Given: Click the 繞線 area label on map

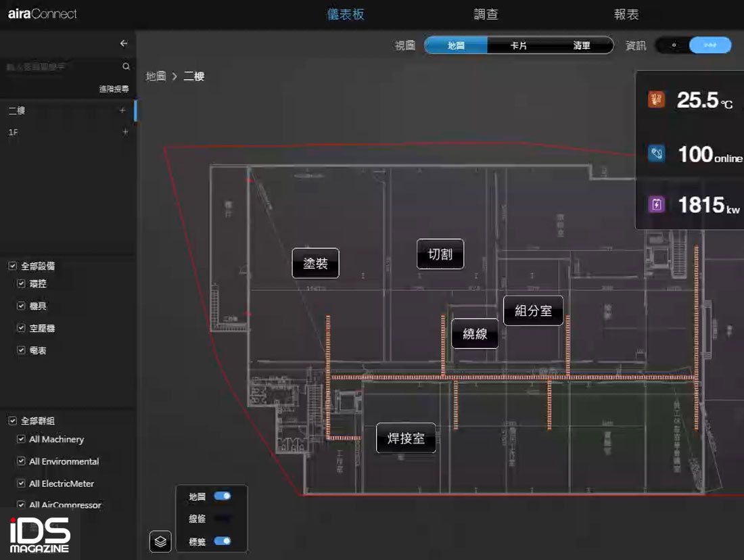Looking at the screenshot, I should click(x=475, y=333).
